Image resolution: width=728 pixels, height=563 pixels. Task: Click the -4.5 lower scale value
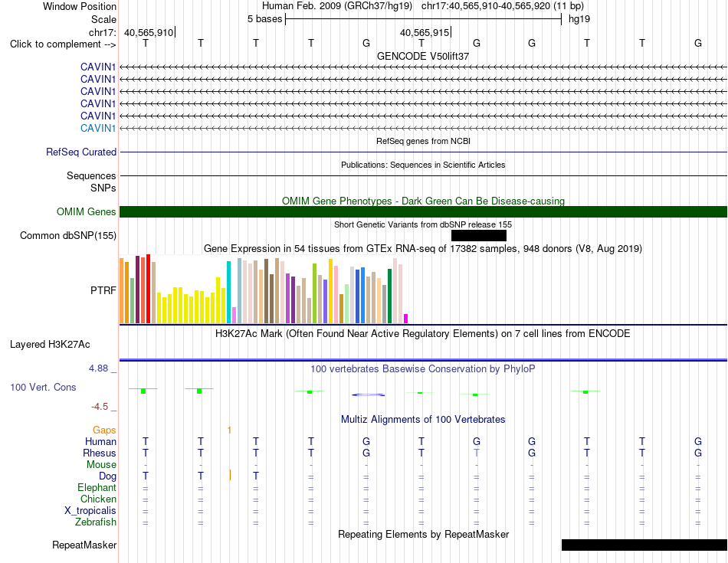click(x=100, y=407)
